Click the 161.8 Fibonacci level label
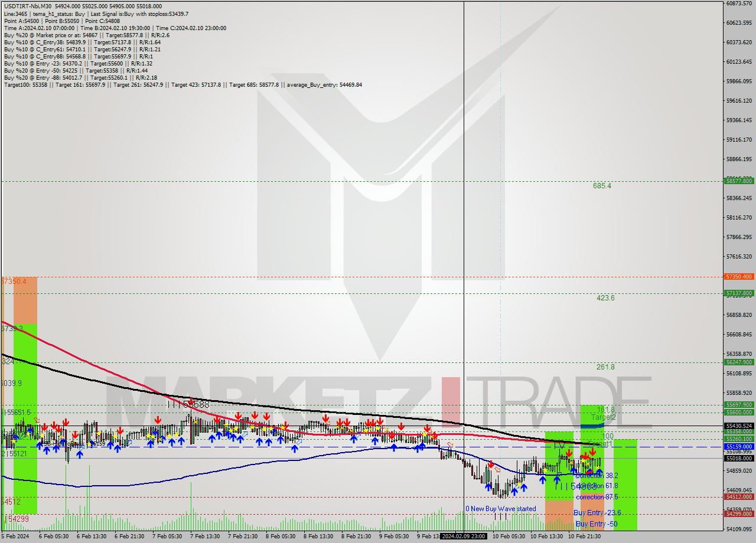Viewport: 756px width, 543px height. point(605,410)
